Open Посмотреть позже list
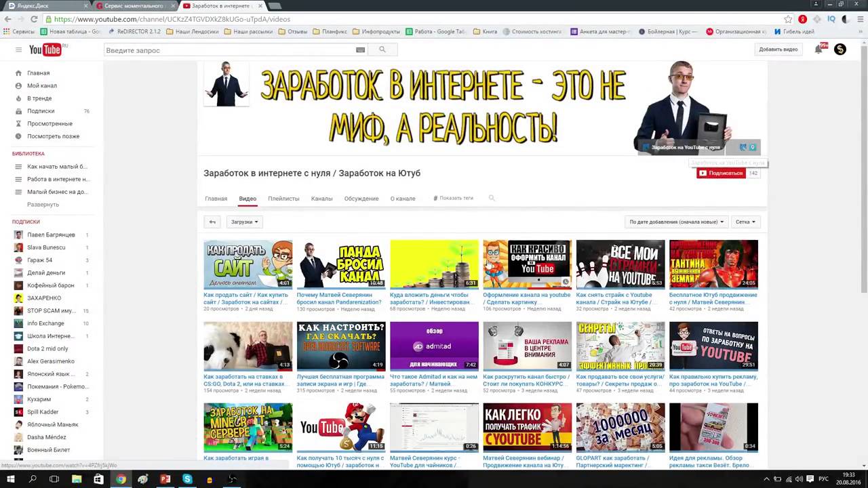This screenshot has width=868, height=488. point(52,136)
